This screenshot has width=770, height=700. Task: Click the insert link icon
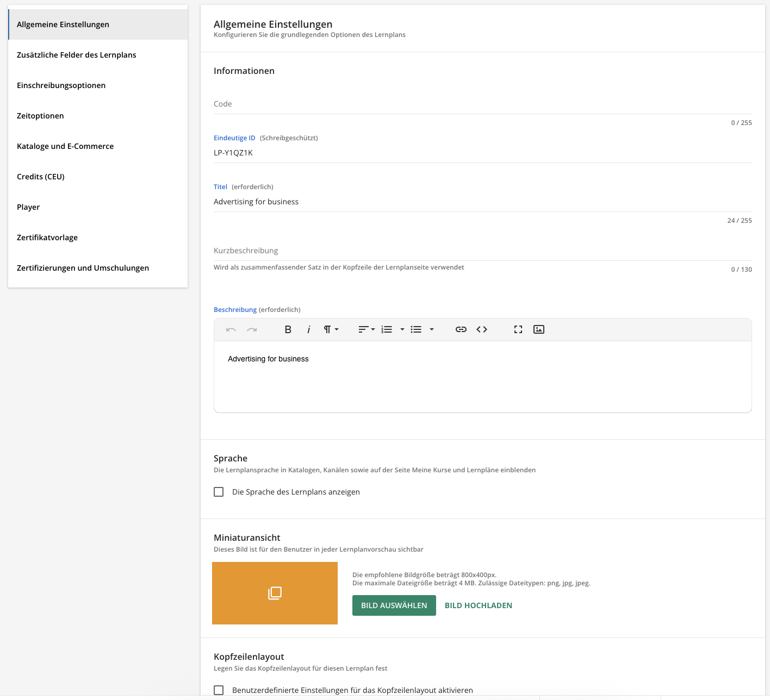461,329
